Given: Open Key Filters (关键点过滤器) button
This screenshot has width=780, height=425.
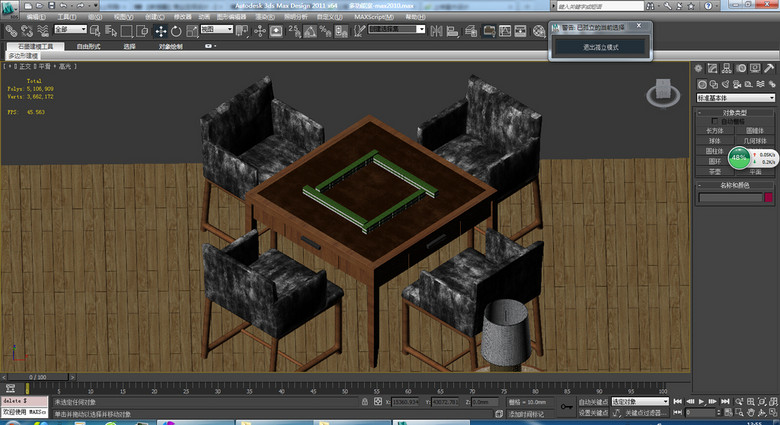Looking at the screenshot, I should [x=646, y=413].
